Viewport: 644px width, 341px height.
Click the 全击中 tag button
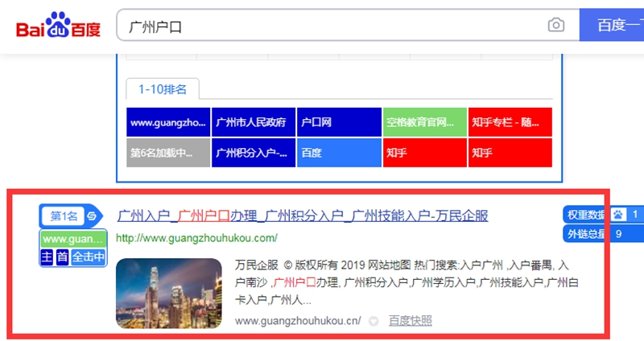pos(89,257)
